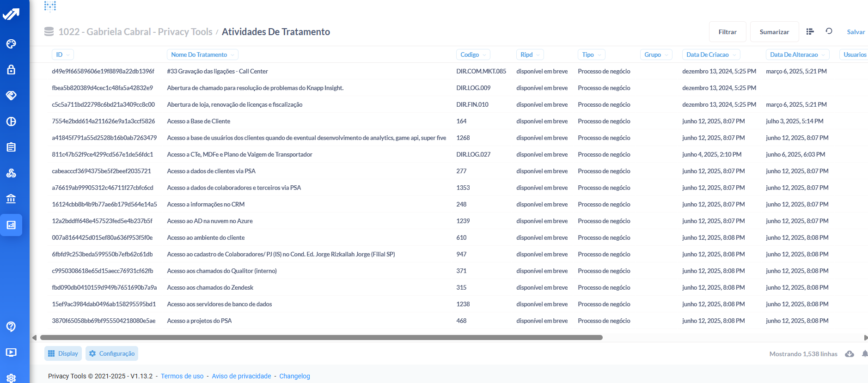Image resolution: width=868 pixels, height=383 pixels.
Task: Expand the Data De Criacao column menu
Action: coord(711,55)
